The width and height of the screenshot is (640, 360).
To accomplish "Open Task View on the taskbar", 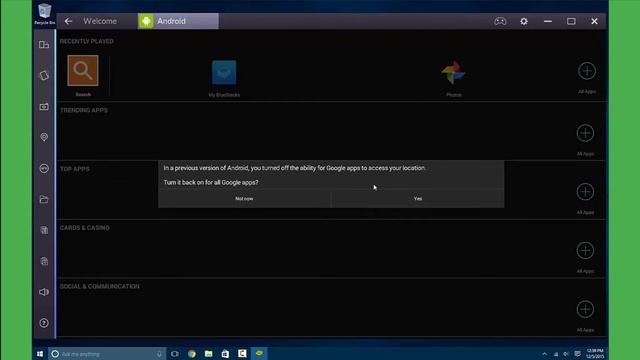I will tap(175, 354).
